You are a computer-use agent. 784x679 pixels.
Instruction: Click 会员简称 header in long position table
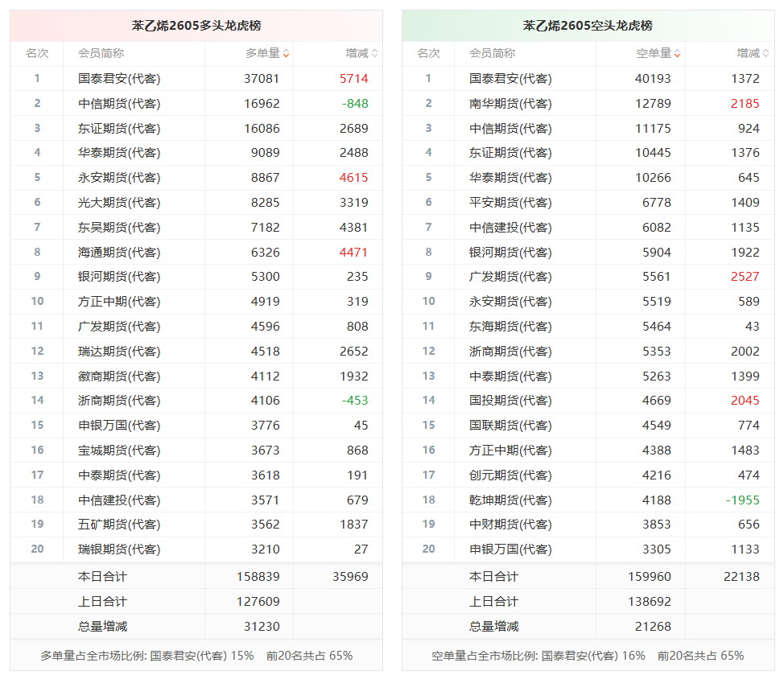click(x=101, y=53)
